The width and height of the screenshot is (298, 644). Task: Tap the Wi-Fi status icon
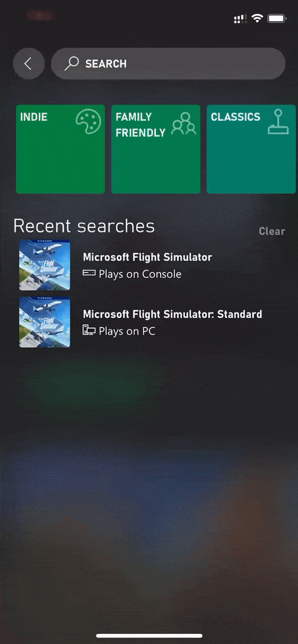257,19
